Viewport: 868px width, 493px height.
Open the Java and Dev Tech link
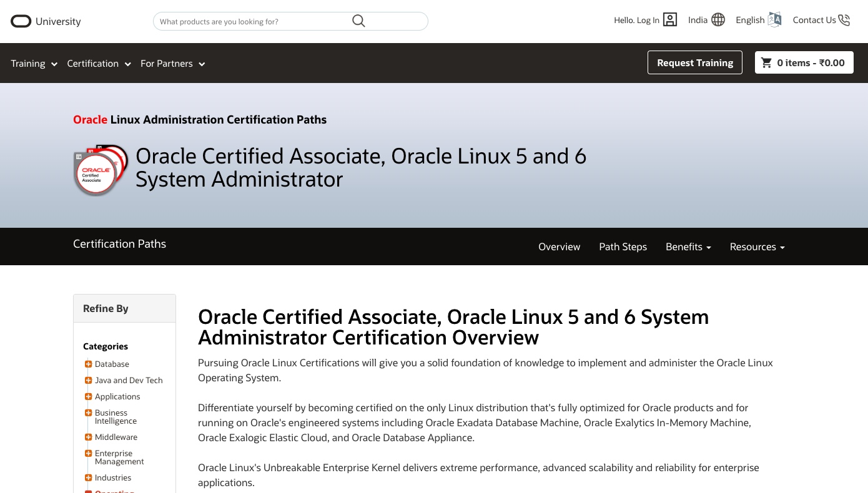[129, 381]
